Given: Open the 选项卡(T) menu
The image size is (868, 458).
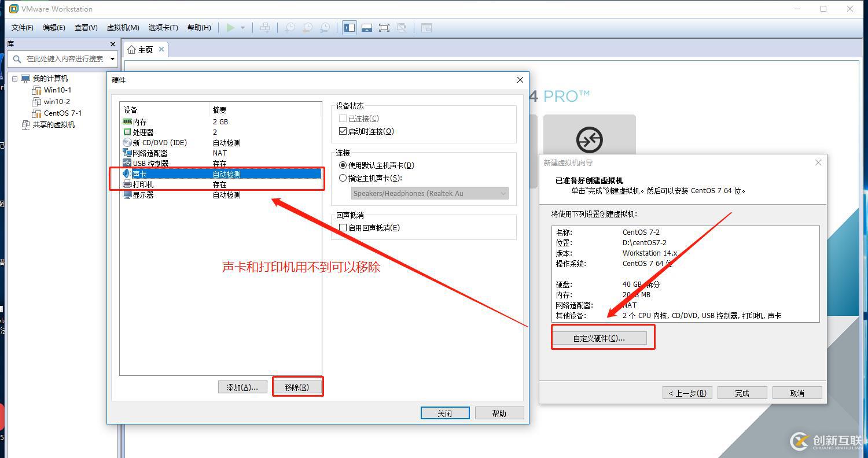Looking at the screenshot, I should coord(163,28).
